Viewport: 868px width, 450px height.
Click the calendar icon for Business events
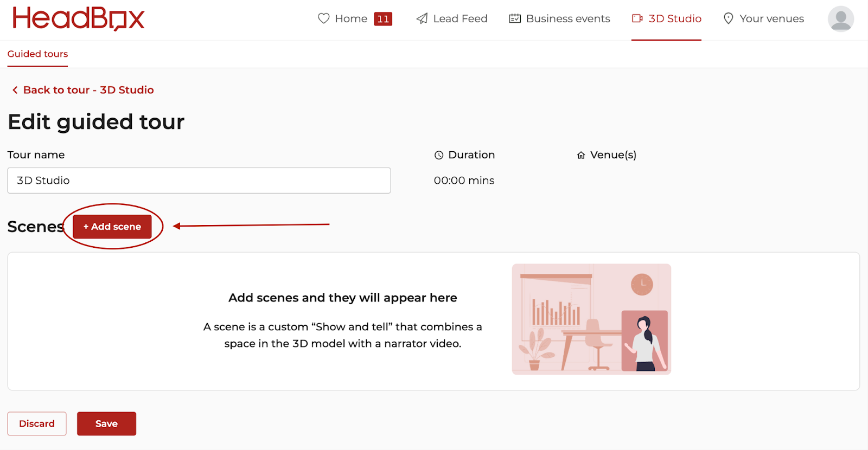point(515,18)
